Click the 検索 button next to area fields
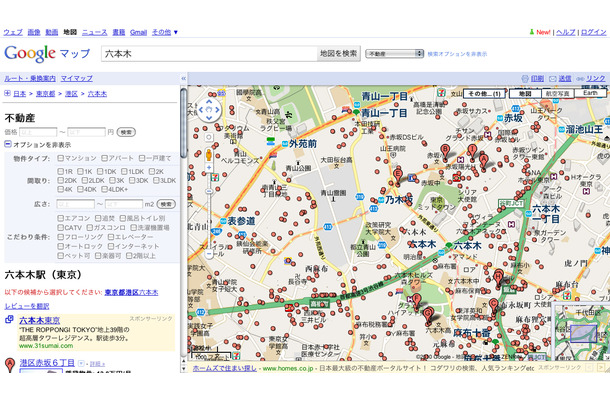 [x=166, y=204]
